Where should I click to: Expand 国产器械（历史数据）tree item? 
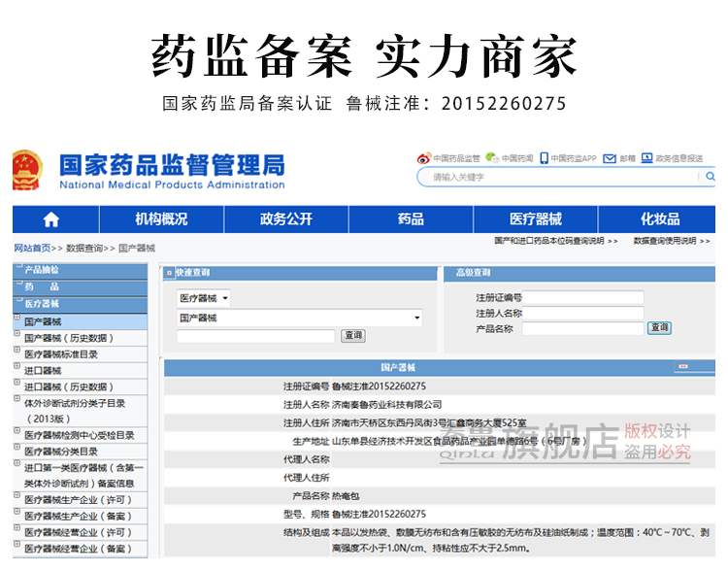(x=17, y=334)
